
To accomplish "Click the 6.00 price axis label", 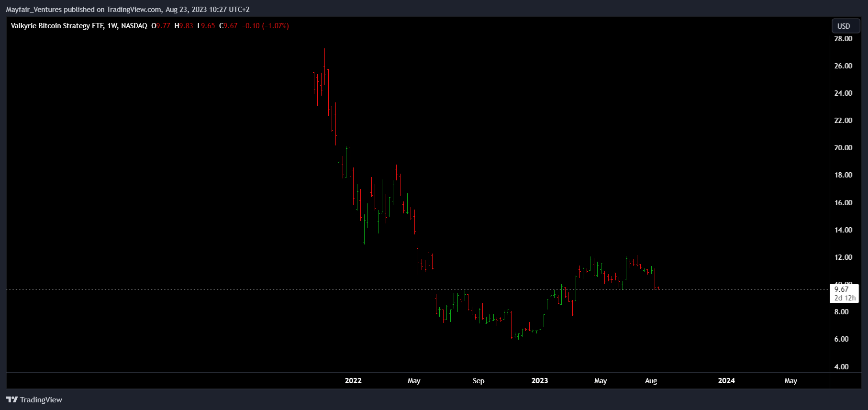I will point(841,339).
